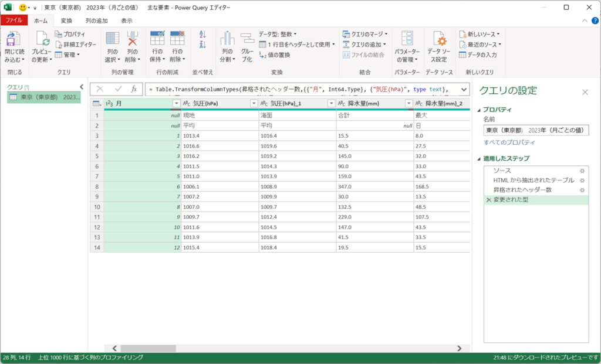Open settings gear for ソース step
Screen dimensions: 601x364
point(582,171)
